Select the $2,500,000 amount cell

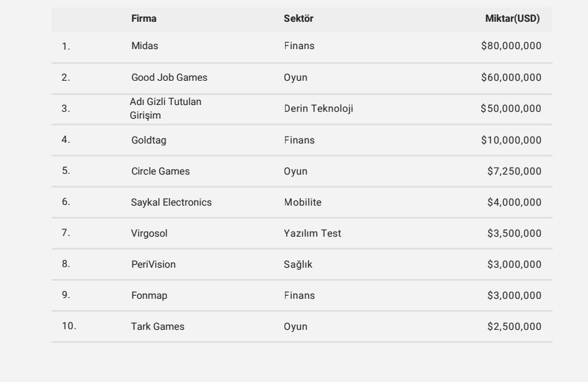[514, 327]
